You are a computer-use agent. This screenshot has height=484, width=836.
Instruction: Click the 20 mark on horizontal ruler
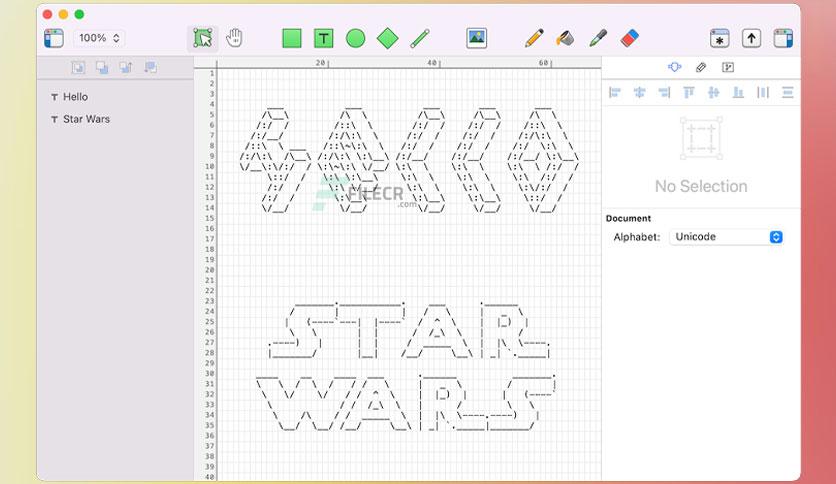pyautogui.click(x=320, y=63)
